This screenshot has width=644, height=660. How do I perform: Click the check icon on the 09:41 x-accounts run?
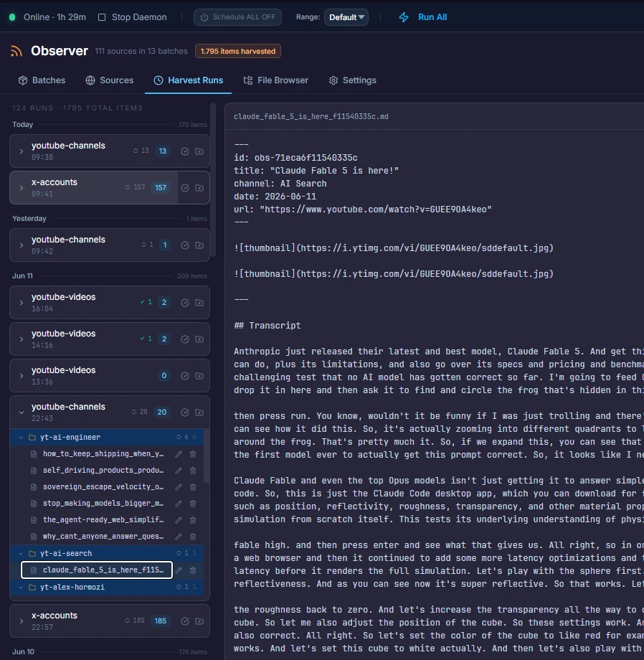[x=184, y=188]
